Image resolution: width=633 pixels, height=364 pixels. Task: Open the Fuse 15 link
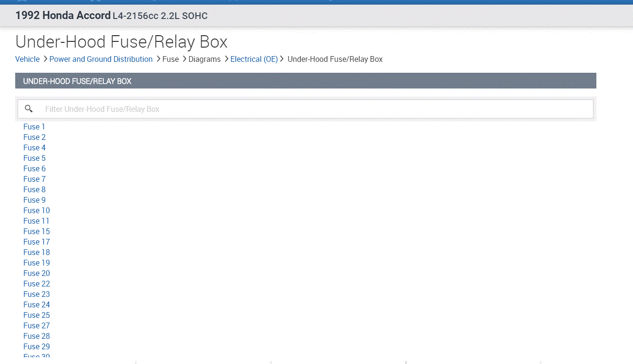(37, 231)
